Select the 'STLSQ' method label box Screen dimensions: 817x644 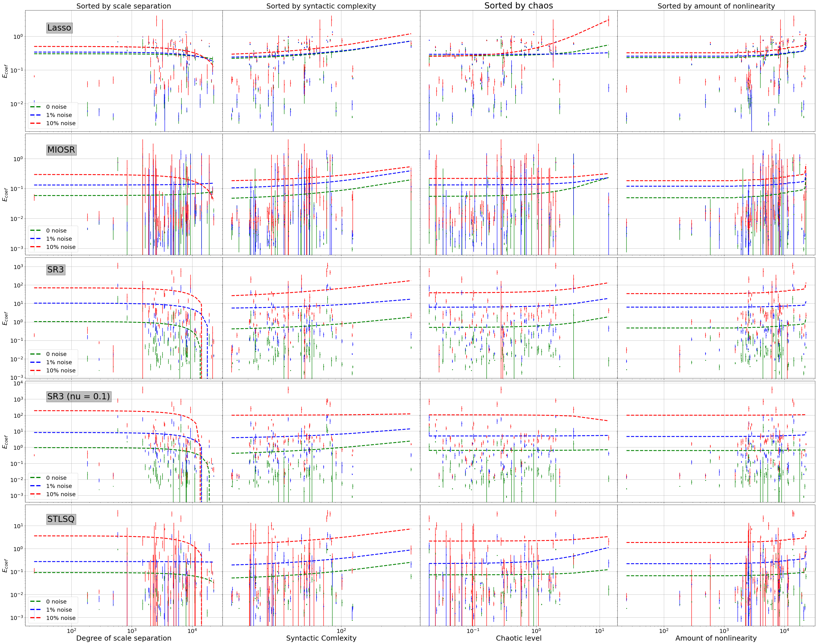click(61, 519)
